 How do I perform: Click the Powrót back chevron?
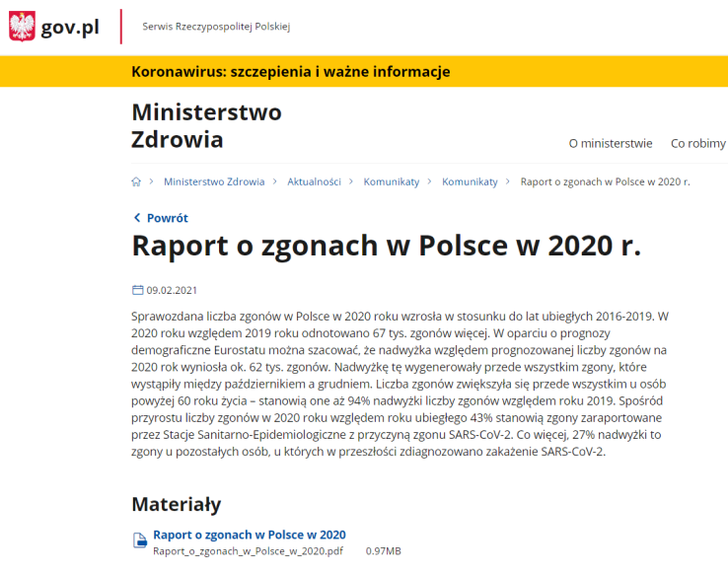click(x=137, y=218)
